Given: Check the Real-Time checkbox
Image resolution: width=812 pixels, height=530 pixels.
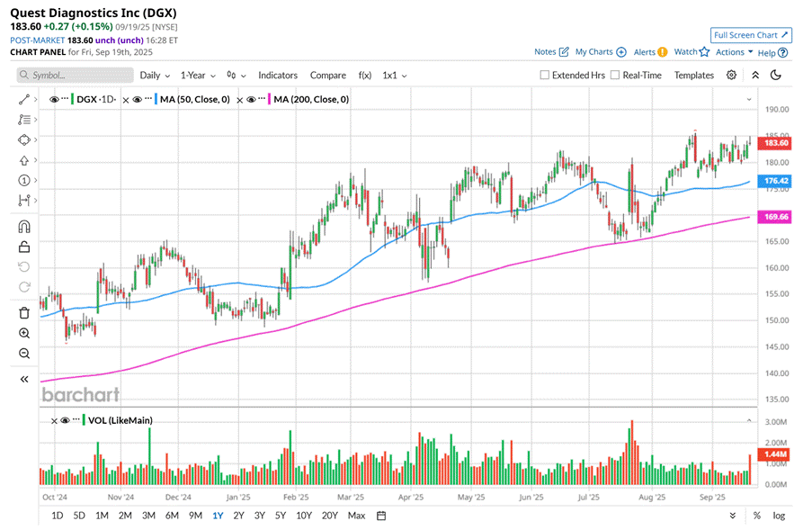Looking at the screenshot, I should point(615,76).
